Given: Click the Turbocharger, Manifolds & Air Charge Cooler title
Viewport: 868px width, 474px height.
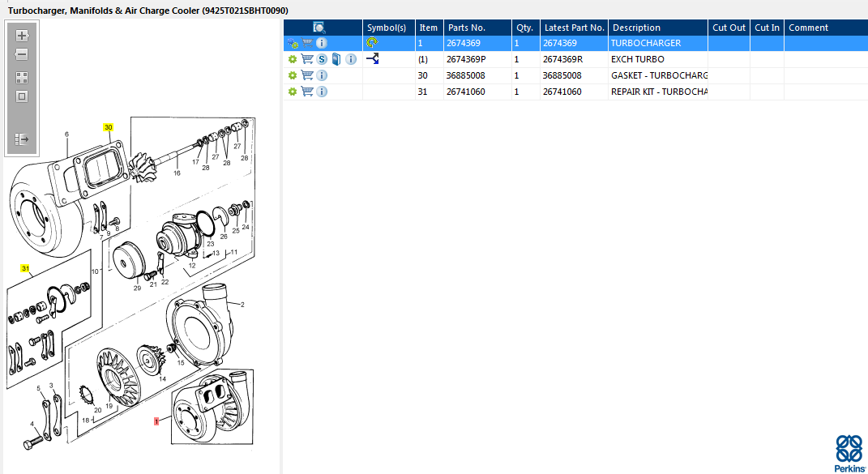Looking at the screenshot, I should 148,11.
